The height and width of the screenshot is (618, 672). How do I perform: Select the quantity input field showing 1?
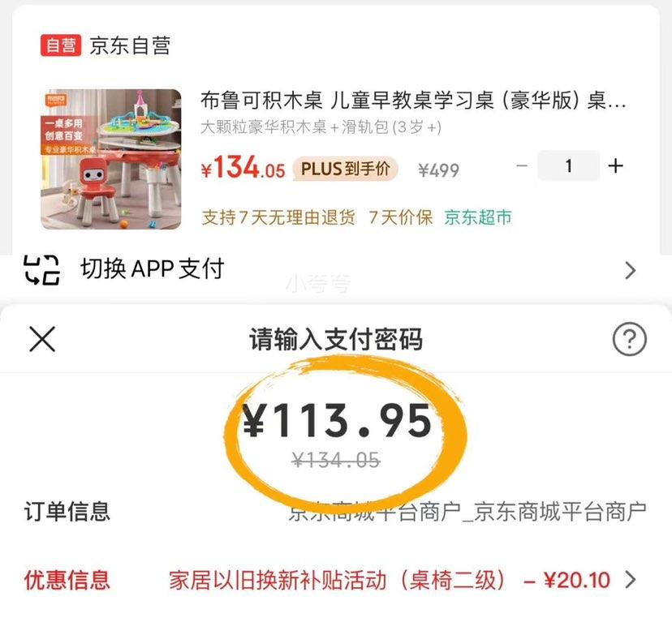pyautogui.click(x=568, y=165)
